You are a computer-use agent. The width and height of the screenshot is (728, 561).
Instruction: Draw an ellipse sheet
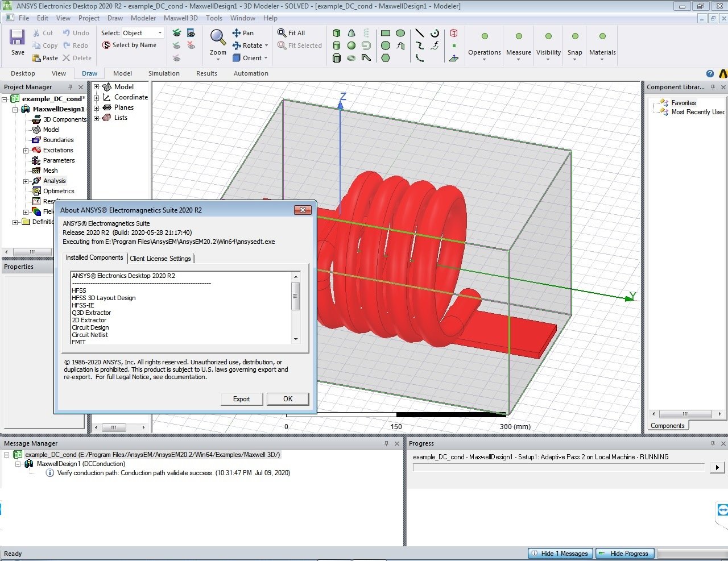click(x=400, y=33)
